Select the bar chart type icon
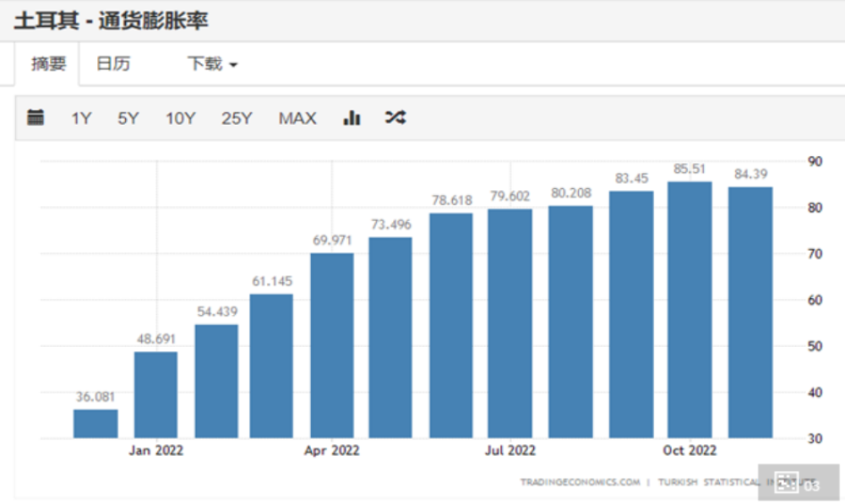845x504 pixels. tap(352, 118)
